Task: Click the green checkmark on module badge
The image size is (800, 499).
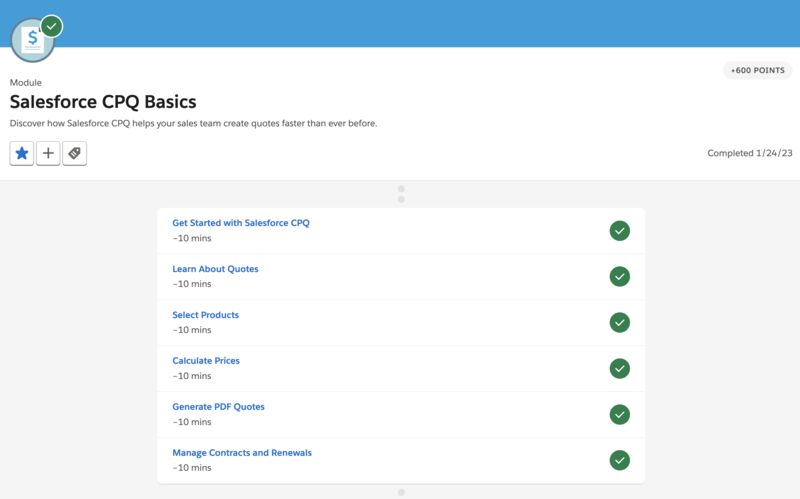Action: pos(52,26)
